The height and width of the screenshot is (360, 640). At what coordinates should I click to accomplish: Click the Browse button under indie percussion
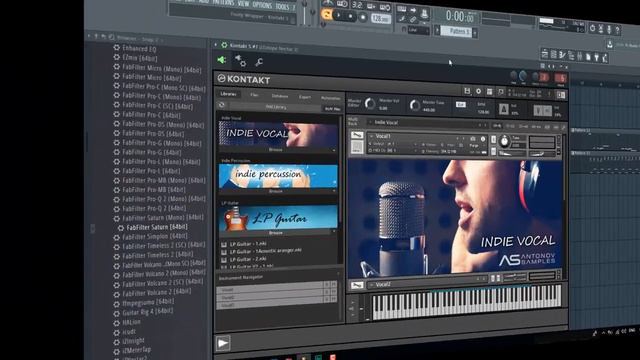point(276,191)
